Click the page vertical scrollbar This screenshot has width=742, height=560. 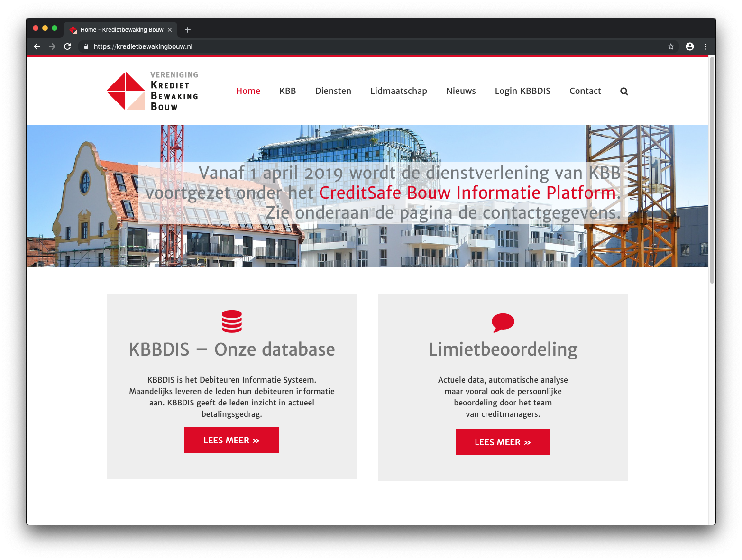point(712,171)
